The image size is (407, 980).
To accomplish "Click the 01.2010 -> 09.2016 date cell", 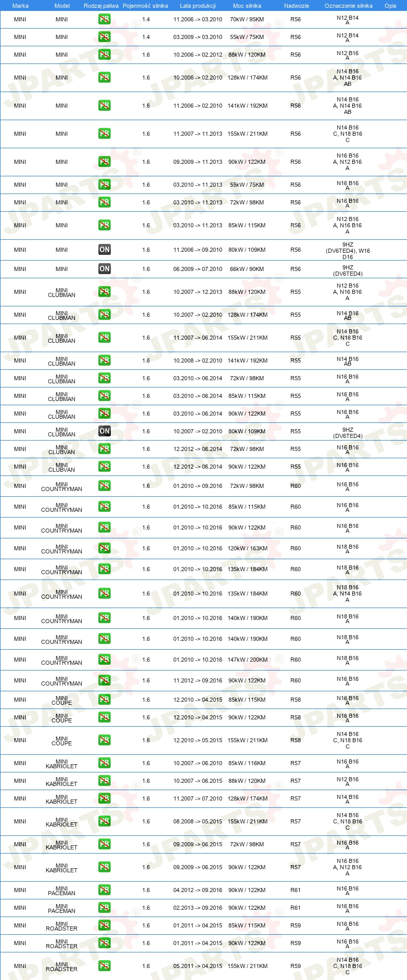I will click(x=198, y=486).
